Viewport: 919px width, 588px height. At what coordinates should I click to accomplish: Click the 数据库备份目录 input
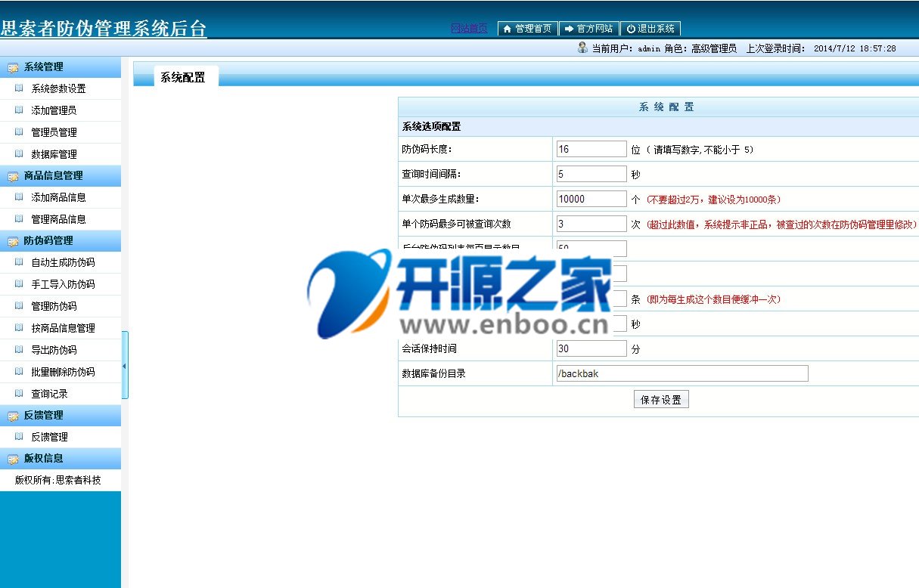point(681,373)
